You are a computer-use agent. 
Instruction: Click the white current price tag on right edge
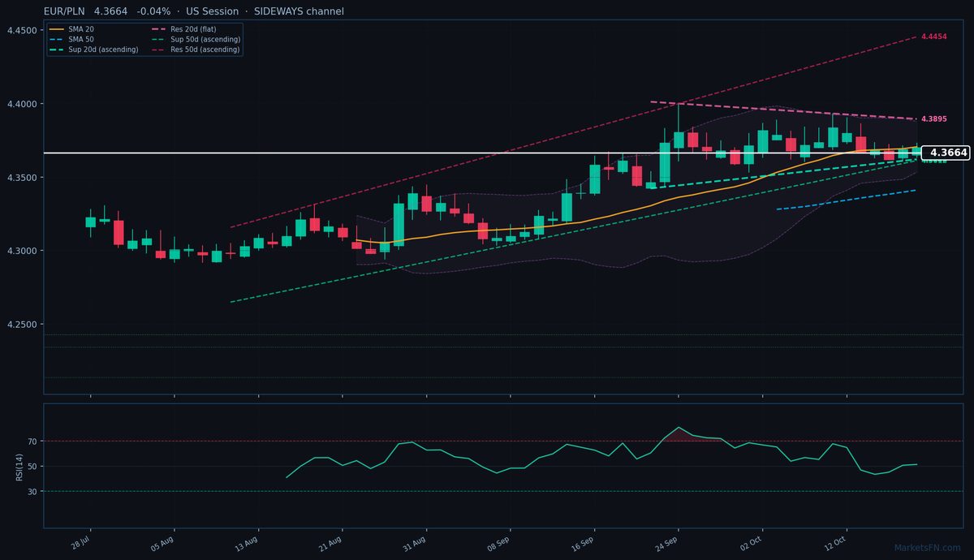(946, 153)
